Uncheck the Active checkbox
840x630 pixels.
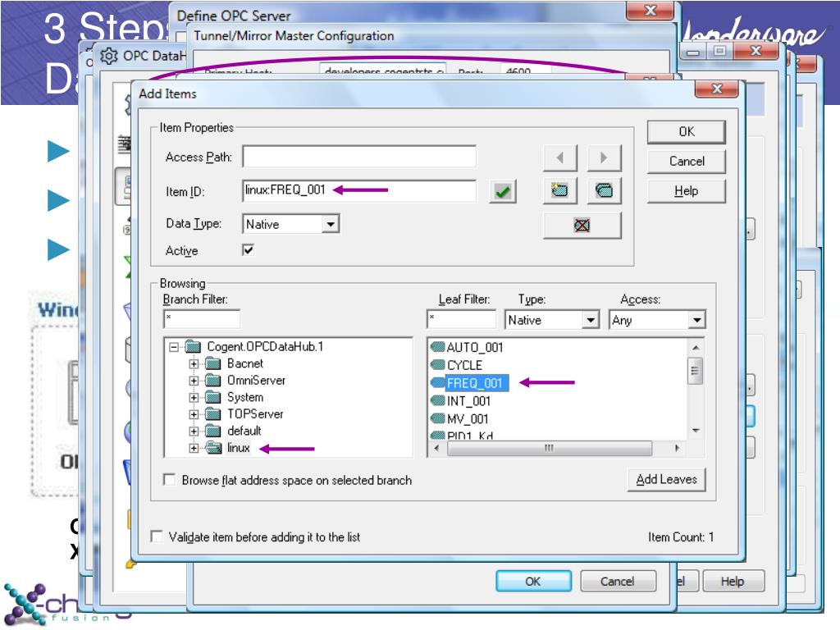click(x=248, y=250)
